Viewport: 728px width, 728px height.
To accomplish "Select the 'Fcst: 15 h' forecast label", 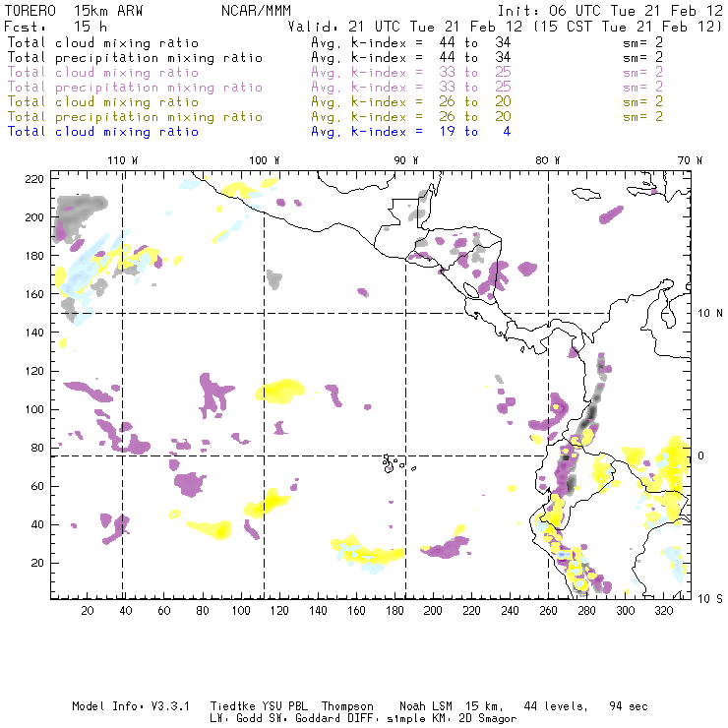I will click(55, 27).
